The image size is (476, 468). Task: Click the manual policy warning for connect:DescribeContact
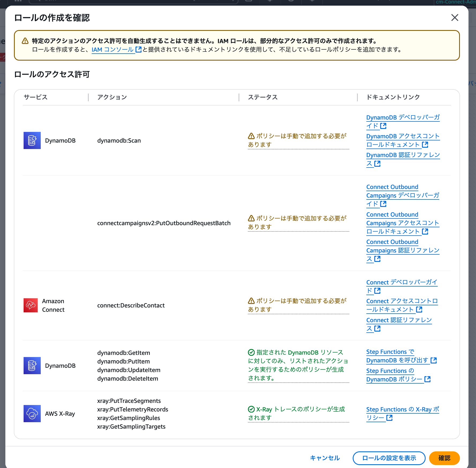tap(298, 305)
